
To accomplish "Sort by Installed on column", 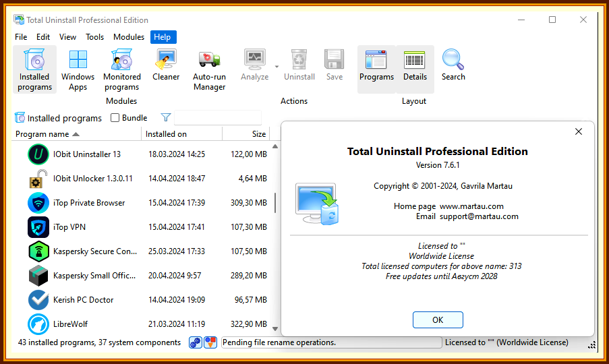I will click(182, 134).
